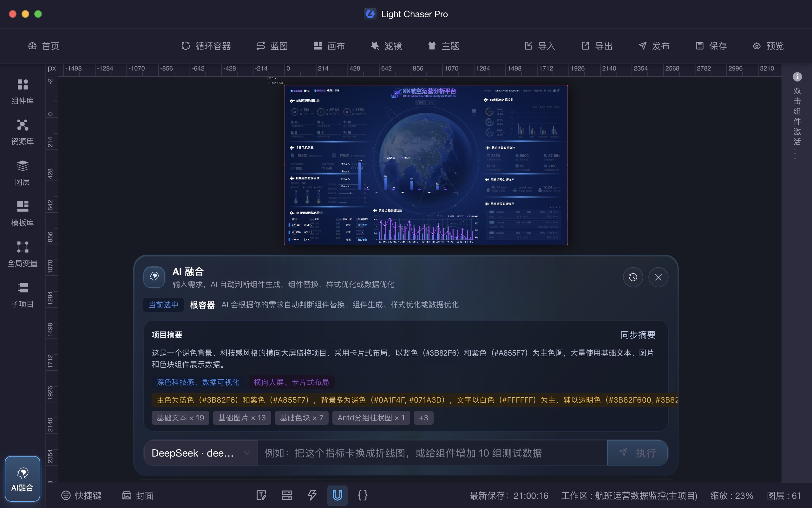Click the 缩放 : 23% zoom status
The image size is (812, 508).
point(732,496)
